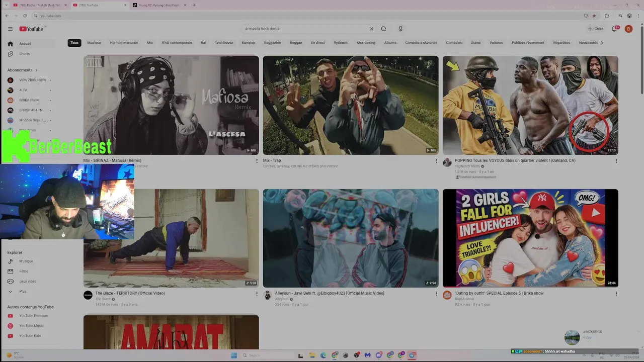This screenshot has height=362, width=644.
Task: Click the taskbar Search box
Action: coord(267,355)
